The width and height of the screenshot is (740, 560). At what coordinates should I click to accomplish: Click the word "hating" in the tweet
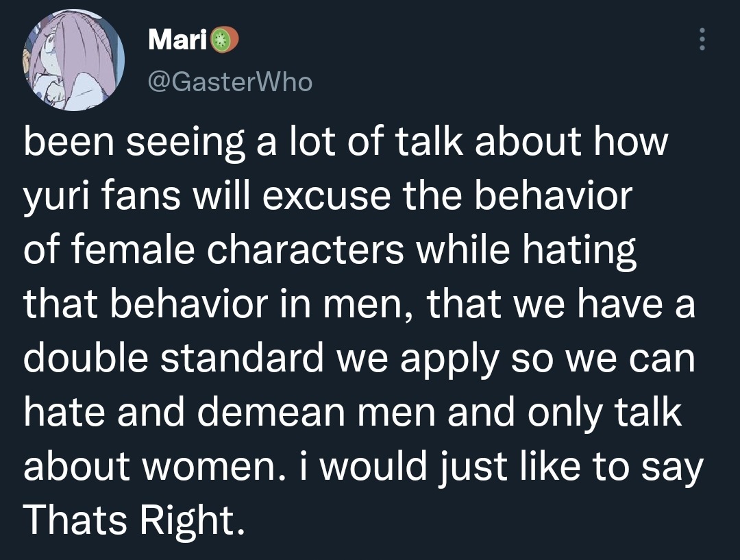pos(580,251)
